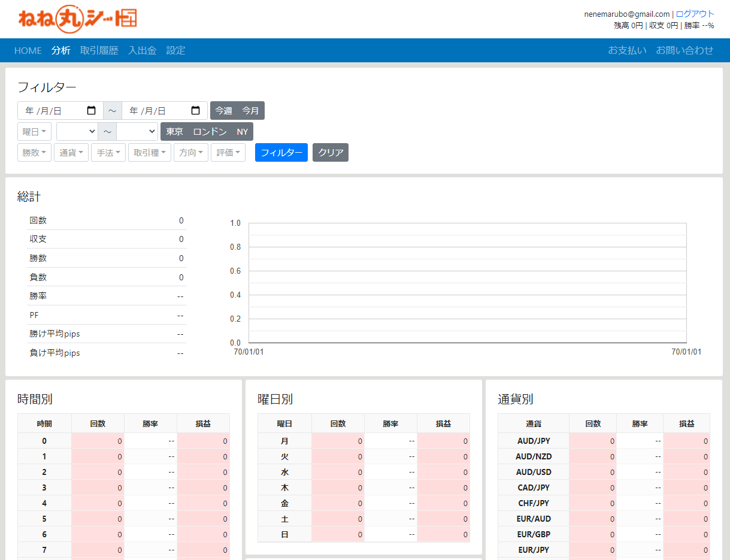Click the EUR/JPY row
The width and height of the screenshot is (730, 560).
pos(604,550)
